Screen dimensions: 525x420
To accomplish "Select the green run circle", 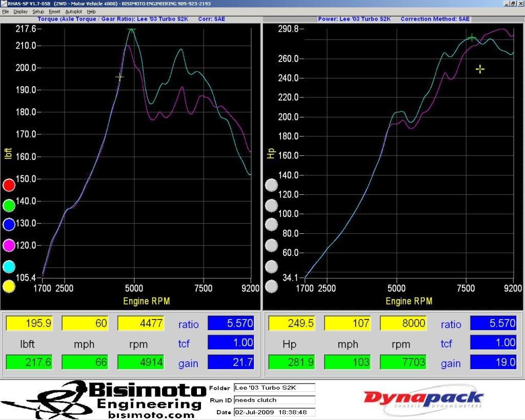I will (9, 206).
